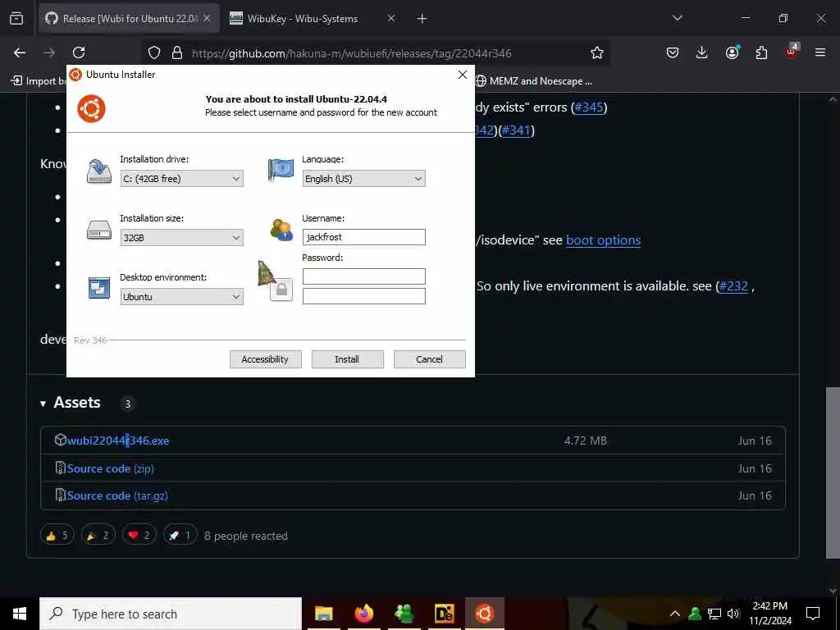This screenshot has width=840, height=630.
Task: Click the network tray icon
Action: coord(714,614)
